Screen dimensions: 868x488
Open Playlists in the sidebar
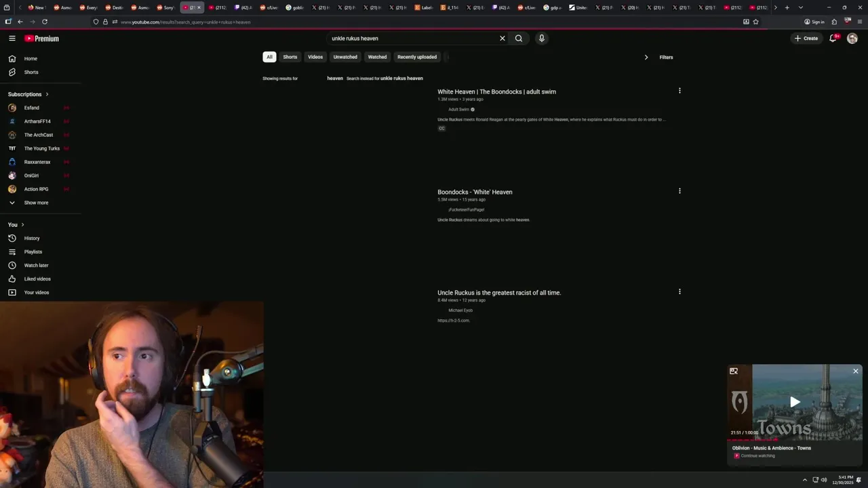(41, 252)
